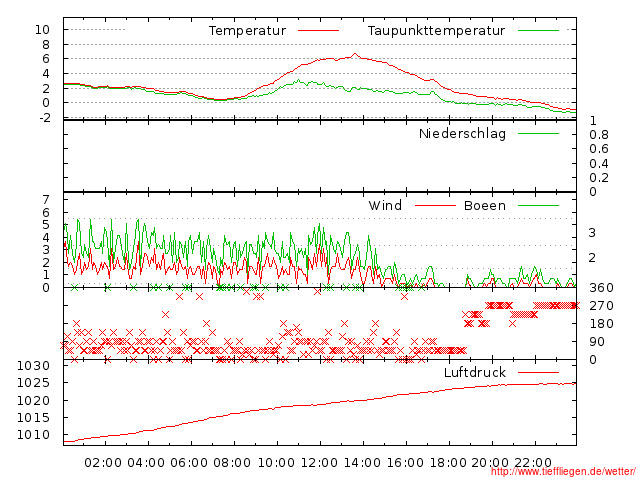The height and width of the screenshot is (480, 640).
Task: Click the 0.8 precipitation axis value
Action: [599, 135]
